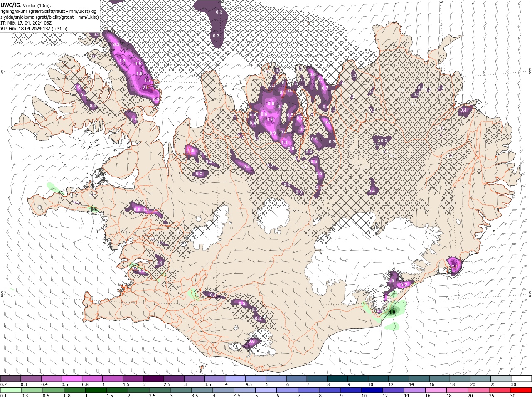Image resolution: width=532 pixels, height=399 pixels.
Task: Pick the snow legend swatch labeled 16
Action: [x=439, y=378]
